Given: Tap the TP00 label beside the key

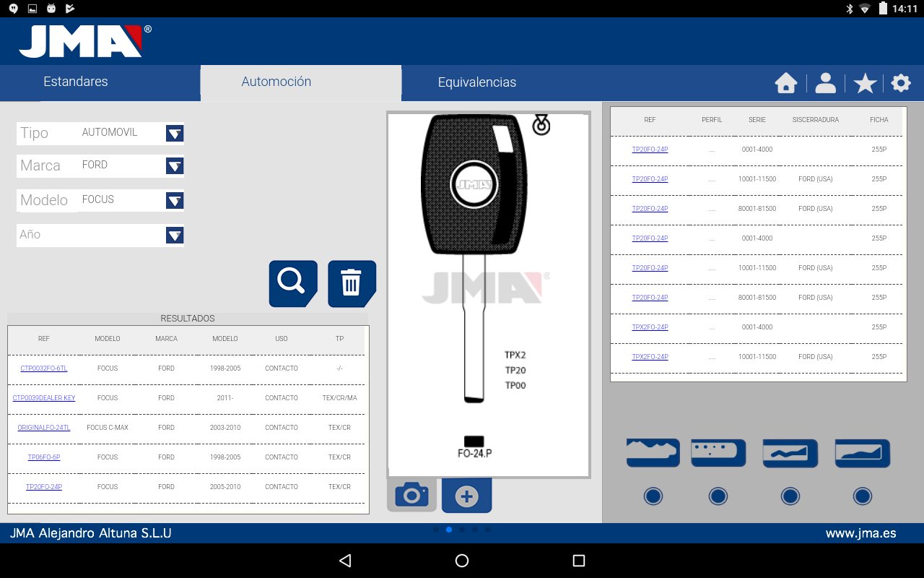Looking at the screenshot, I should [515, 386].
